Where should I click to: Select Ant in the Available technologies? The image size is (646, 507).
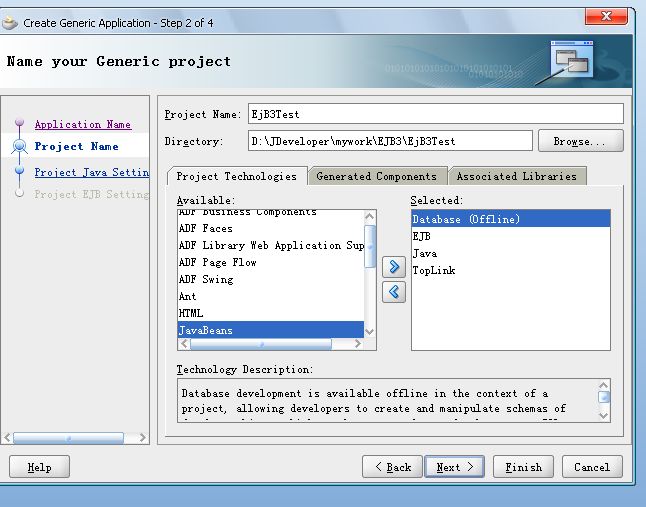(x=271, y=296)
